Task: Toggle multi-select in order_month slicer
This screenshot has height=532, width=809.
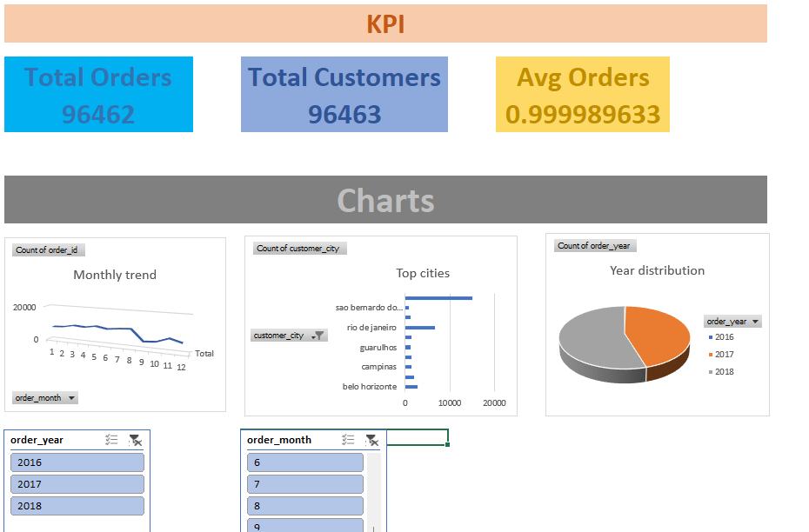Action: click(348, 440)
